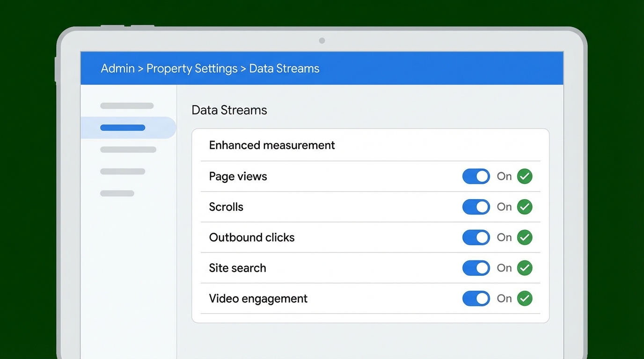644x359 pixels.
Task: Select the highlighted blue sidebar item
Action: pos(123,128)
